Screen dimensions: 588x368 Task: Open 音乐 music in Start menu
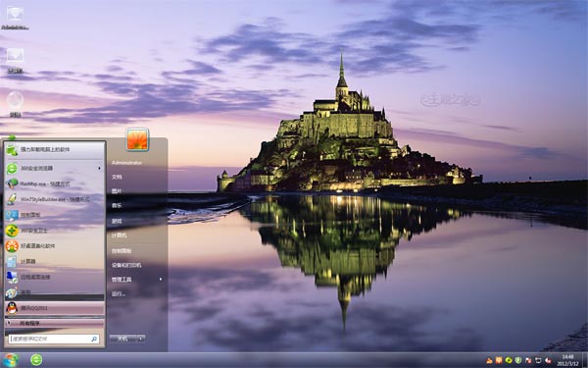point(117,205)
